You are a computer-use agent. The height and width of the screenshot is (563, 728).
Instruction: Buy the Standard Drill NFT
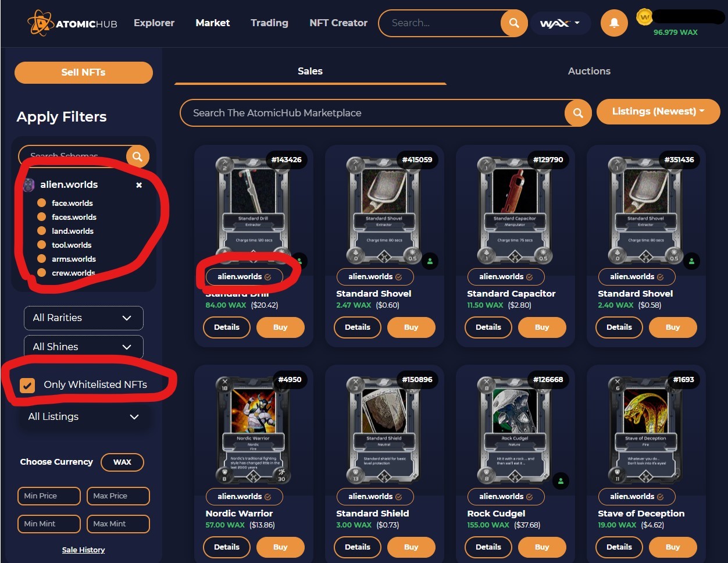point(280,327)
